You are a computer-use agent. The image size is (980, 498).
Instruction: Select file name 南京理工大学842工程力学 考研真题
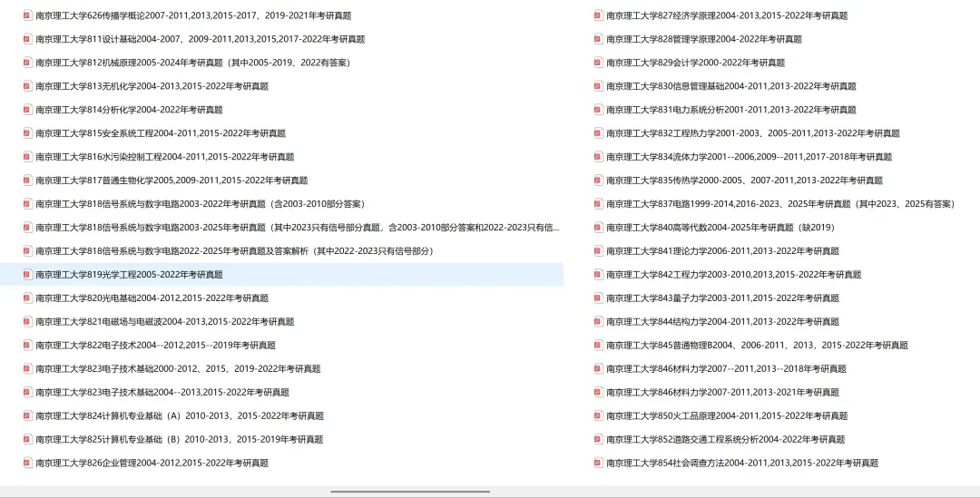pos(734,274)
